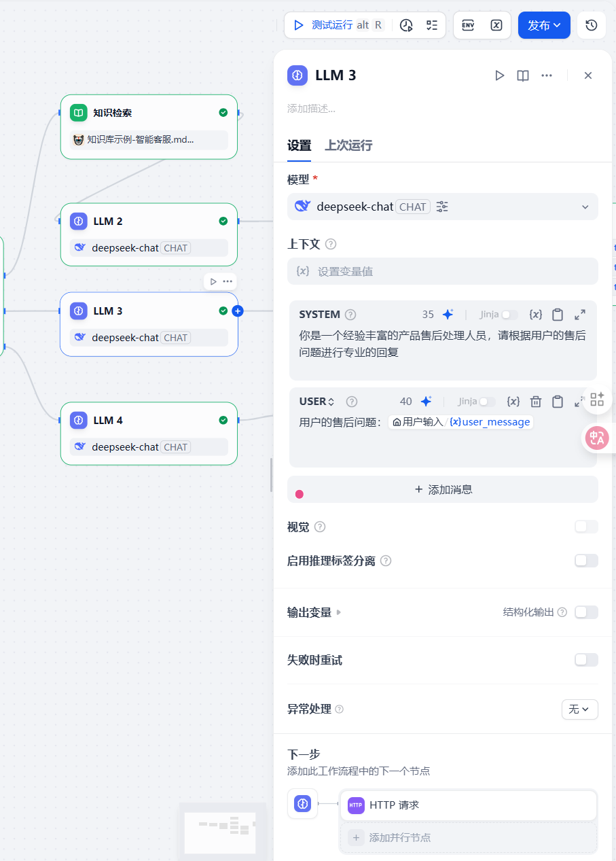
Task: Open the workflow checklist icon in toolbar
Action: click(x=431, y=25)
